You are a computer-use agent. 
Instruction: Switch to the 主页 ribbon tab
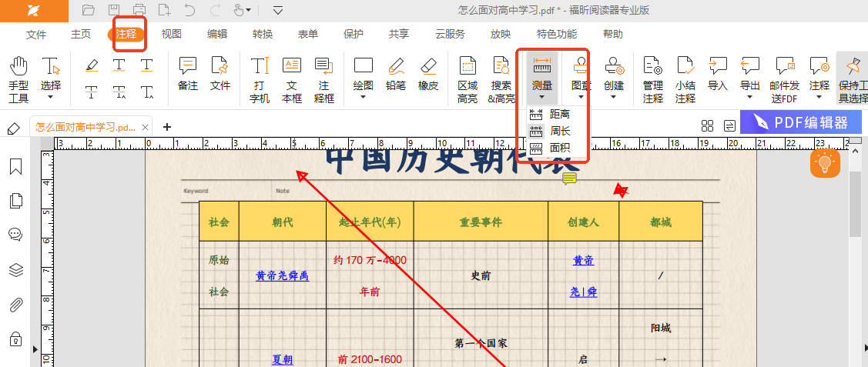81,35
